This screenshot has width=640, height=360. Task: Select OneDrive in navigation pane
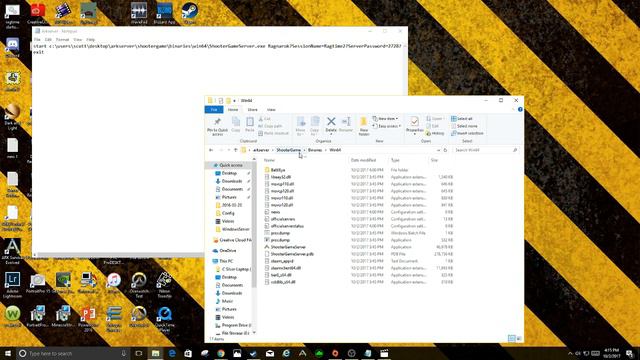(227, 251)
